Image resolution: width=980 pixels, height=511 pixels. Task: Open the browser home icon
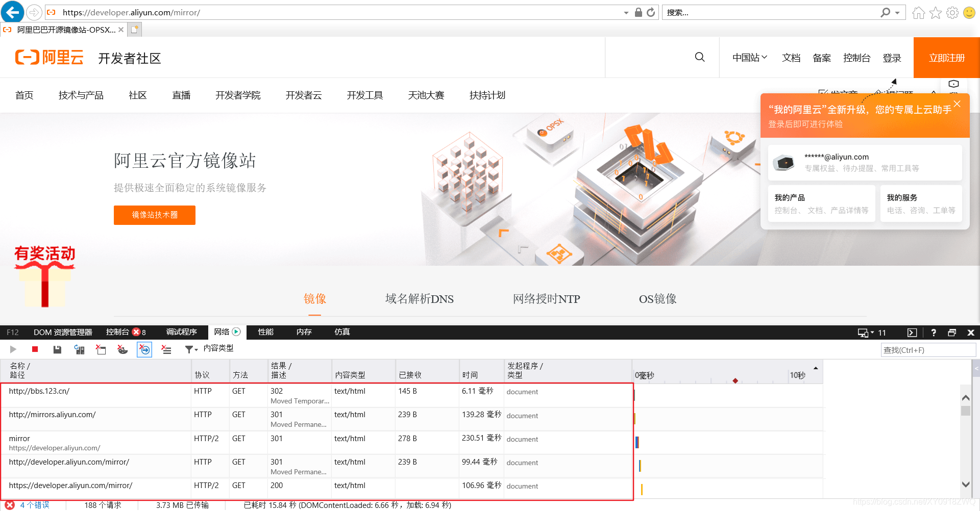pos(918,12)
